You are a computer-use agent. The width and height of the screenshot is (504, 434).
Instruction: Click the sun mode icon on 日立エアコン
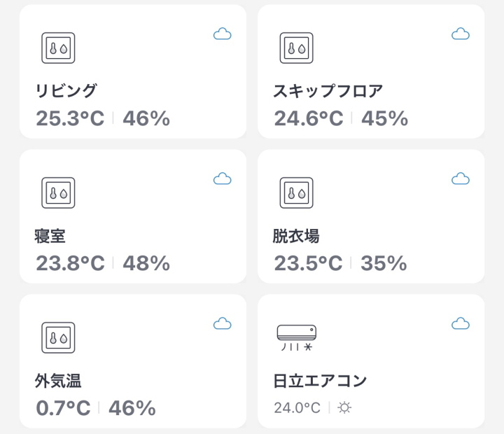coord(344,407)
